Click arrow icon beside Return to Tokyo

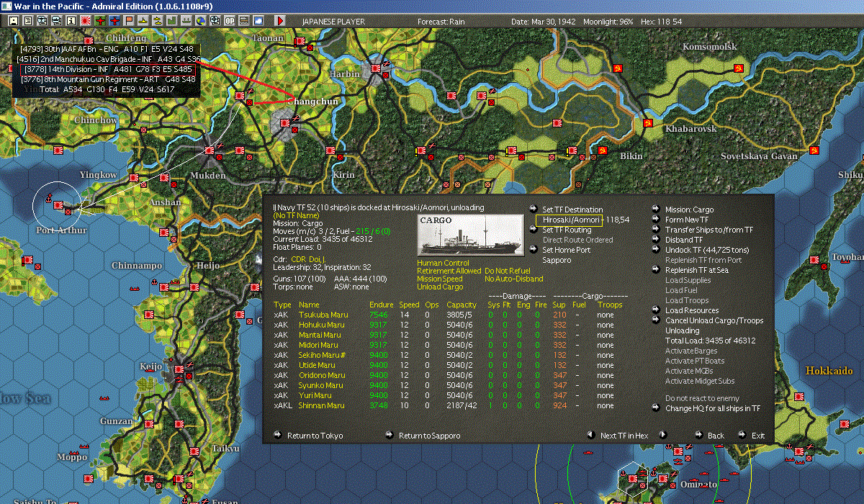point(278,436)
